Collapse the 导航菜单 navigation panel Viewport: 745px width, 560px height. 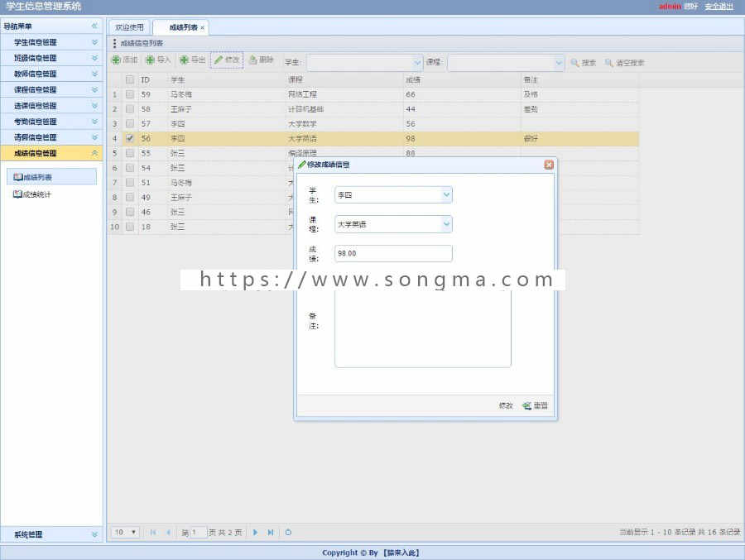pos(94,26)
